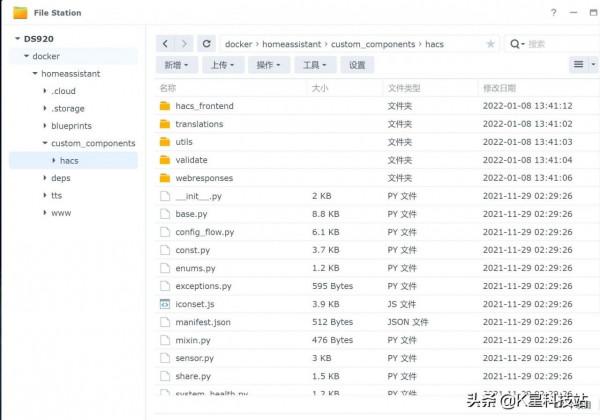Open the 操作 dropdown menu
600x420 pixels.
tap(269, 65)
